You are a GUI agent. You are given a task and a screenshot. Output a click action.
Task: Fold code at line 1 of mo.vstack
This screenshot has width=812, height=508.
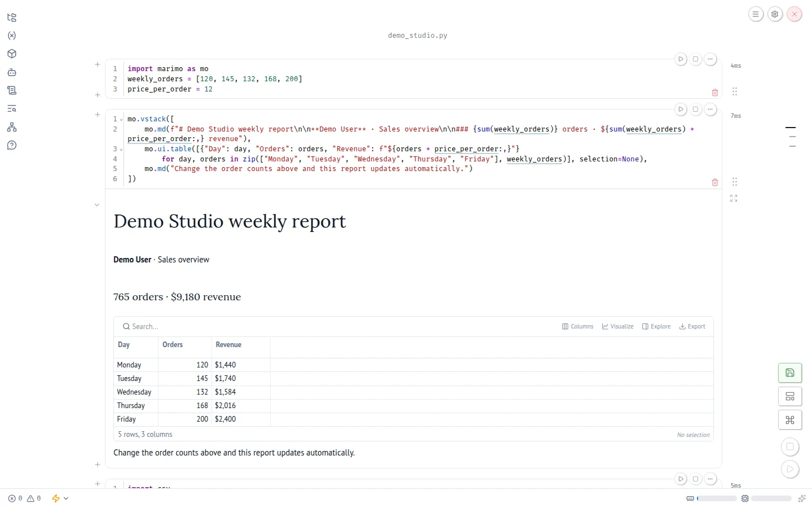121,120
